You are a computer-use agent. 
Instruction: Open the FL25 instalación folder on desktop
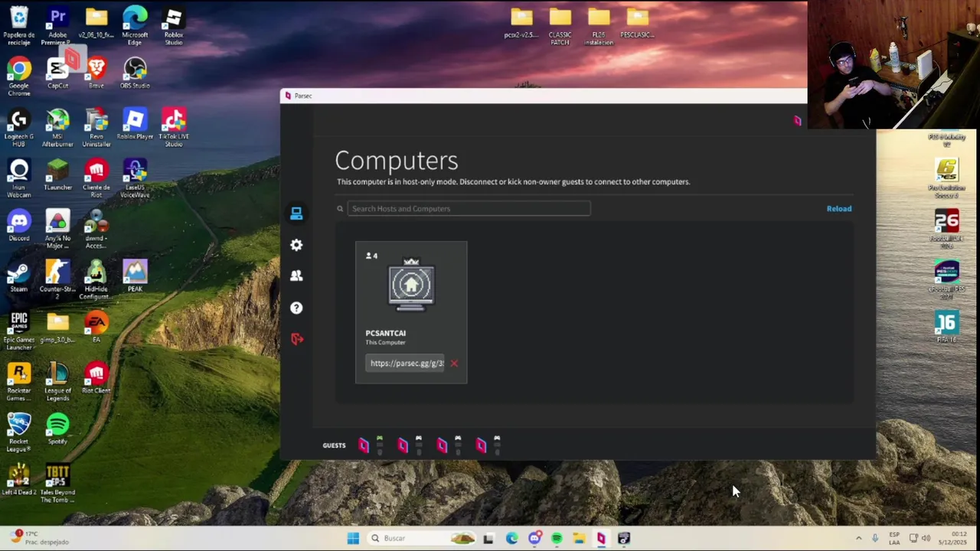(x=599, y=26)
